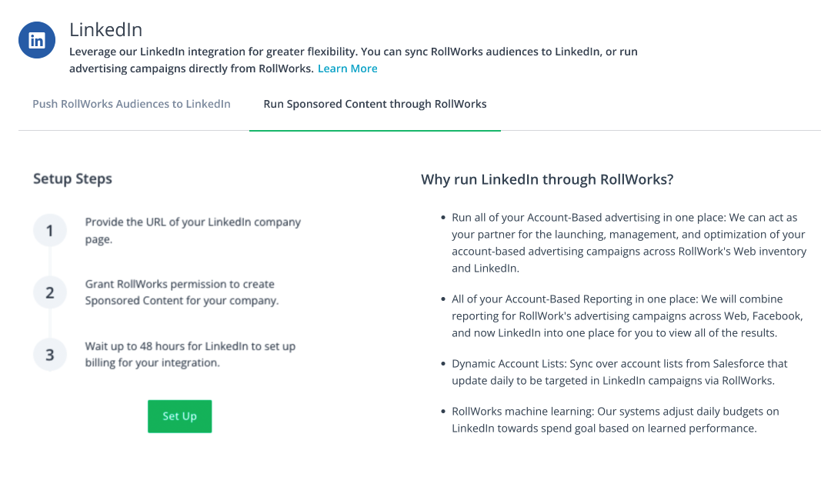Screen dimensions: 821x504
Task: Click the RollWorks machine learning bullet paragraph
Action: click(x=616, y=419)
